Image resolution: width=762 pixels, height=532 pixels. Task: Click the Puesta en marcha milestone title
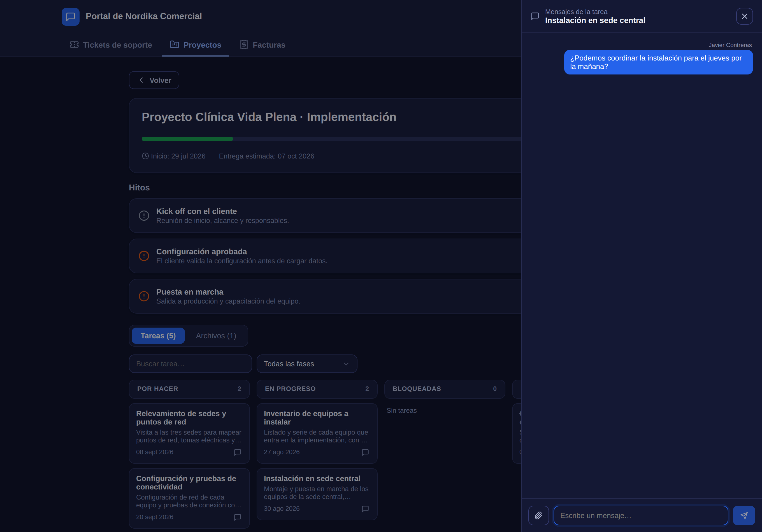click(x=190, y=292)
